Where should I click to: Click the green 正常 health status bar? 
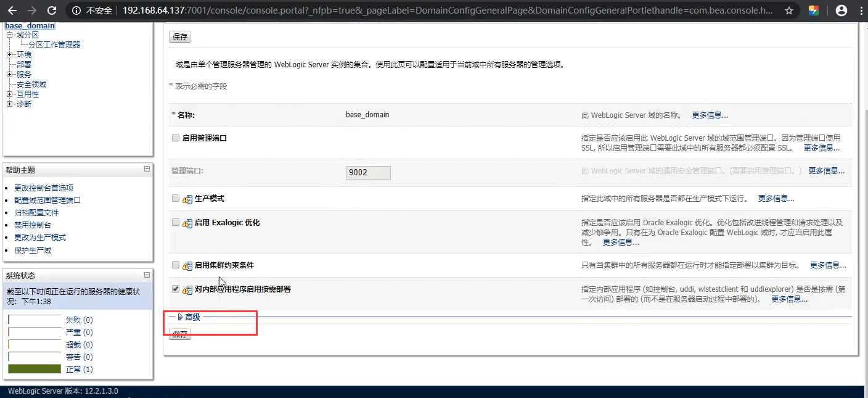pos(35,369)
